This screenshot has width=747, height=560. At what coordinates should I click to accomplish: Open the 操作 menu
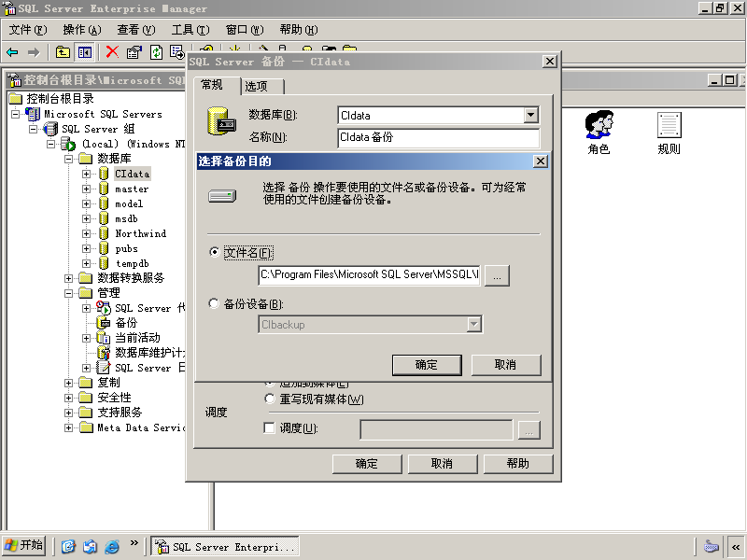82,30
